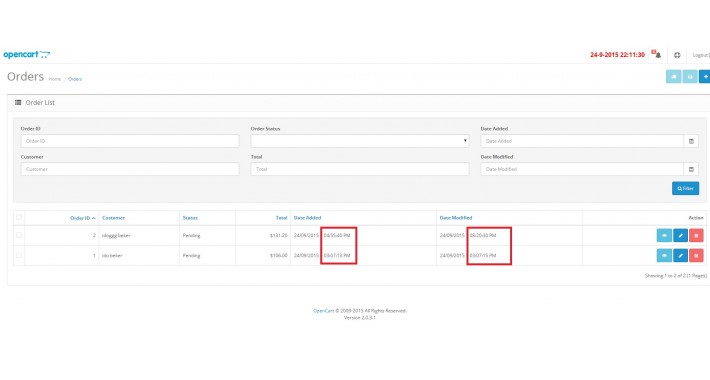
Task: View order 1 with the eye button
Action: (x=664, y=255)
